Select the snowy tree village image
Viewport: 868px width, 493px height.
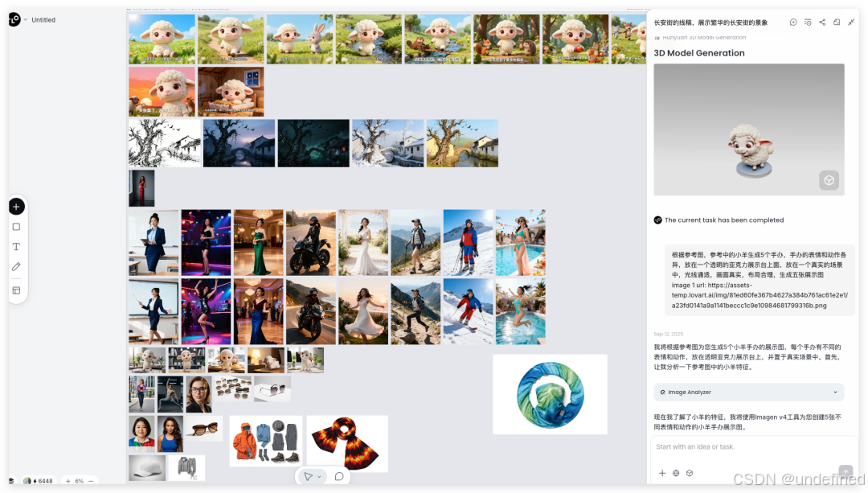pyautogui.click(x=388, y=143)
